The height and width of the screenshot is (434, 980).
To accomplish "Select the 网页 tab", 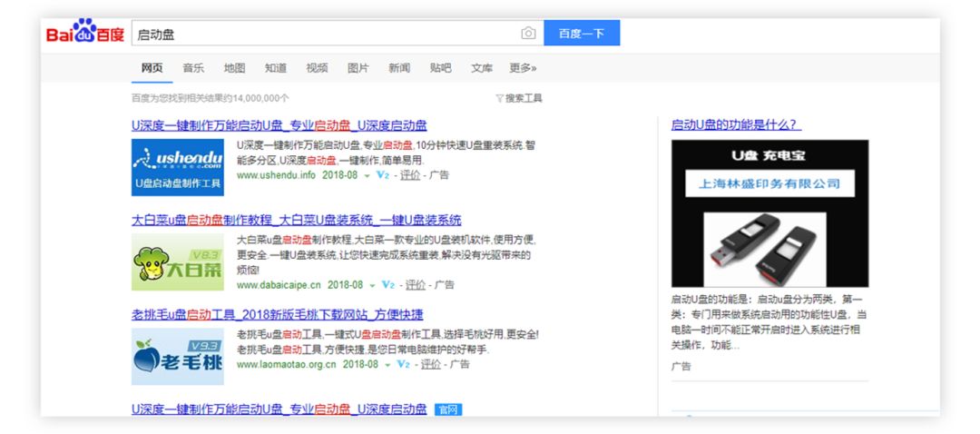I will (x=152, y=68).
